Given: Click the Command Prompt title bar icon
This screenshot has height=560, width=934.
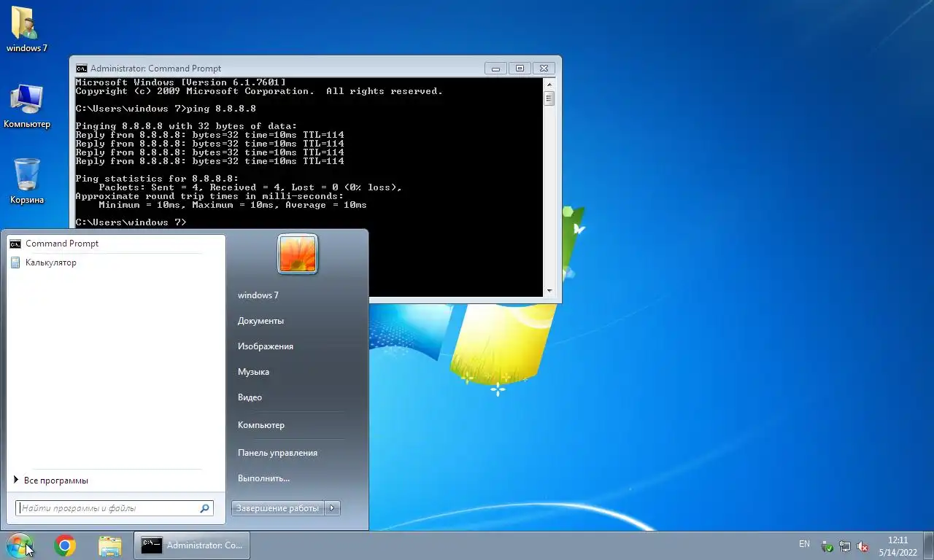Looking at the screenshot, I should coord(82,68).
